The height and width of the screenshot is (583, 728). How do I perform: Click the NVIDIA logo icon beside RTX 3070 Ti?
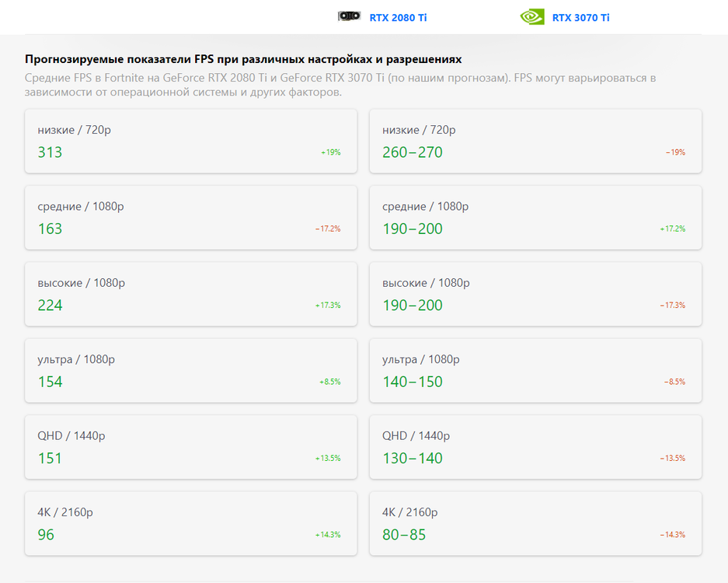(x=532, y=17)
